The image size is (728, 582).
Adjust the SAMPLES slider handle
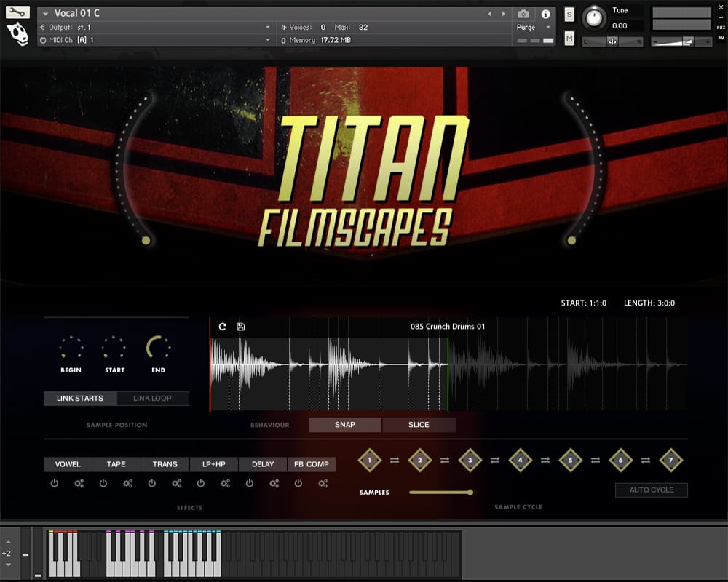pos(470,493)
